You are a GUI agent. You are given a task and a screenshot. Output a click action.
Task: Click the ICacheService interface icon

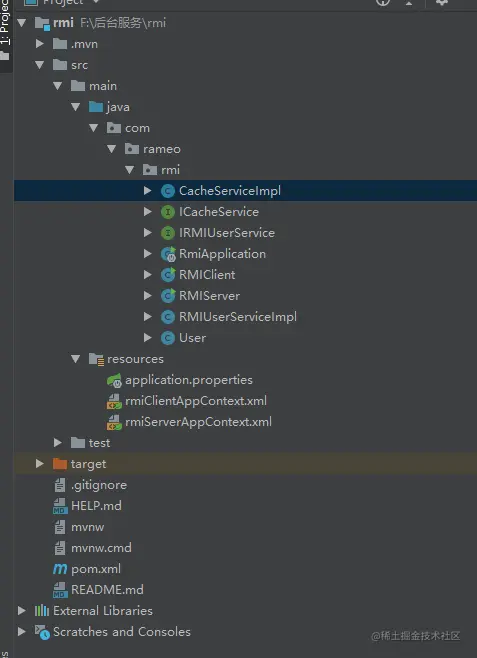click(168, 212)
